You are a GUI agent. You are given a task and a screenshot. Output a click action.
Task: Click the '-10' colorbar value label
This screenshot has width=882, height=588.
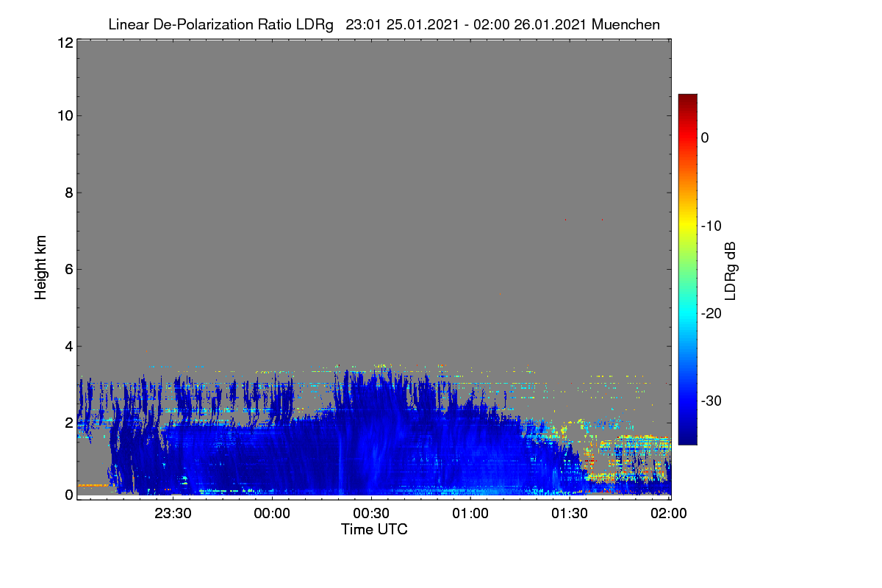(x=711, y=226)
